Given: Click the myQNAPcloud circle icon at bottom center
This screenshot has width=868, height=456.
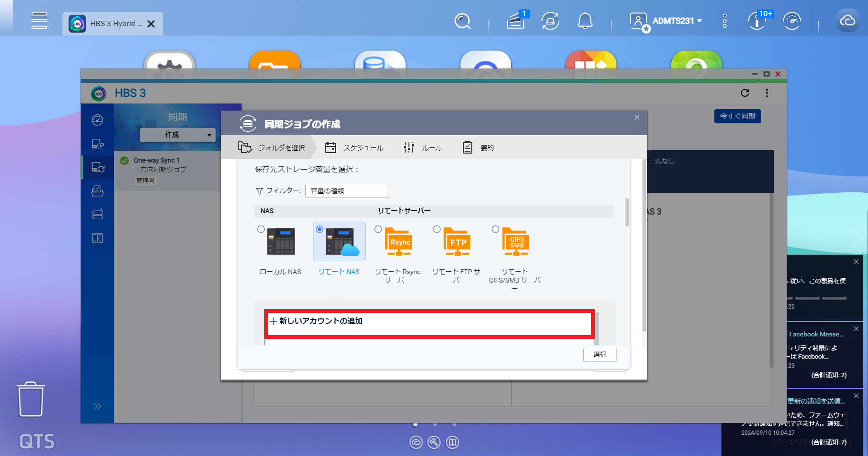Looking at the screenshot, I should [x=416, y=442].
